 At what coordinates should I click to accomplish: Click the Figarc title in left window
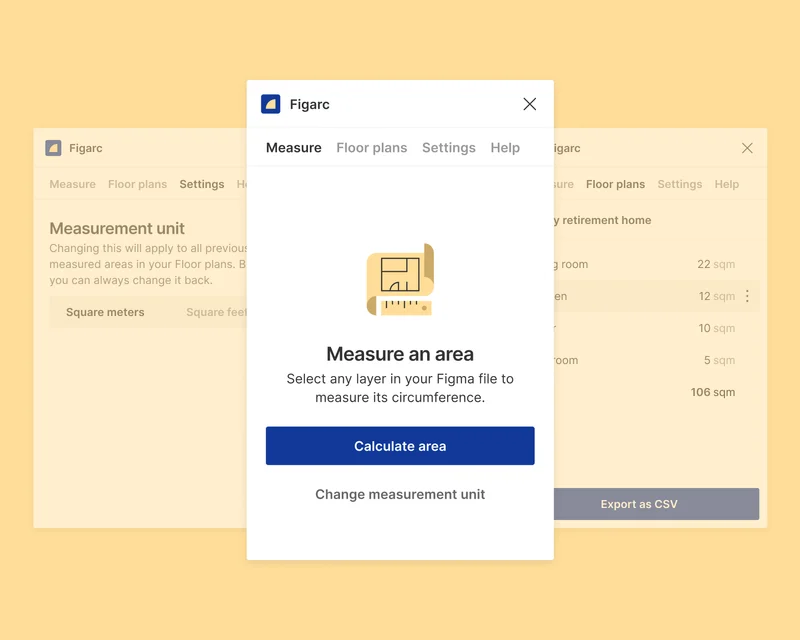tap(86, 148)
